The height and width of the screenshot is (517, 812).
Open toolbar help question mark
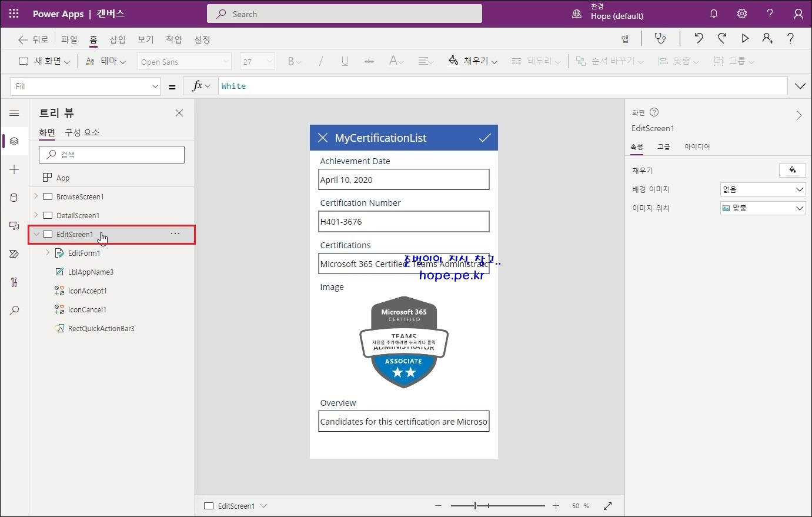pos(791,39)
